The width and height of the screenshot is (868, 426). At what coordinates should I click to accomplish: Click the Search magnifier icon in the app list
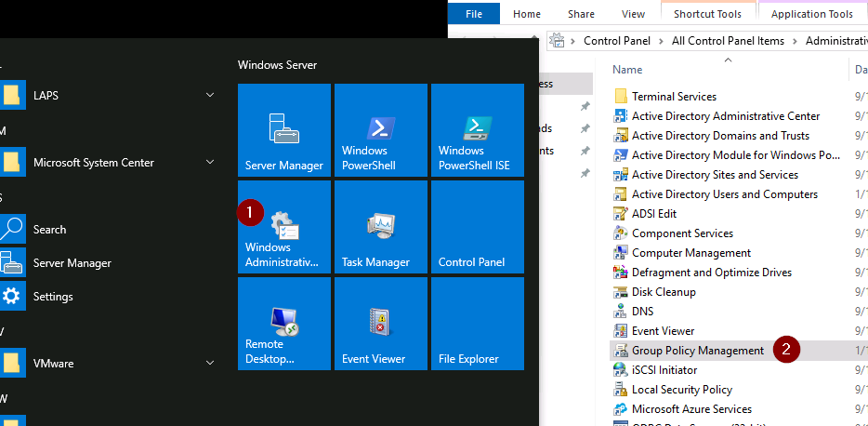click(12, 230)
